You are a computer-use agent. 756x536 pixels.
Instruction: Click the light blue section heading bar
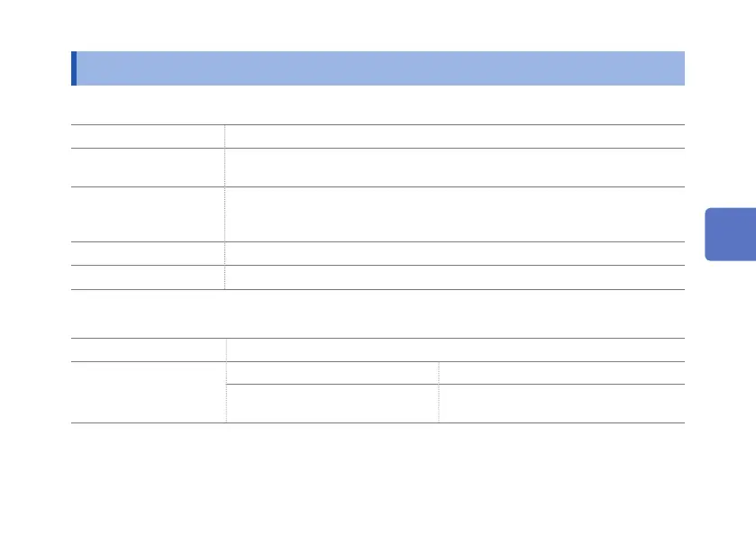378,68
